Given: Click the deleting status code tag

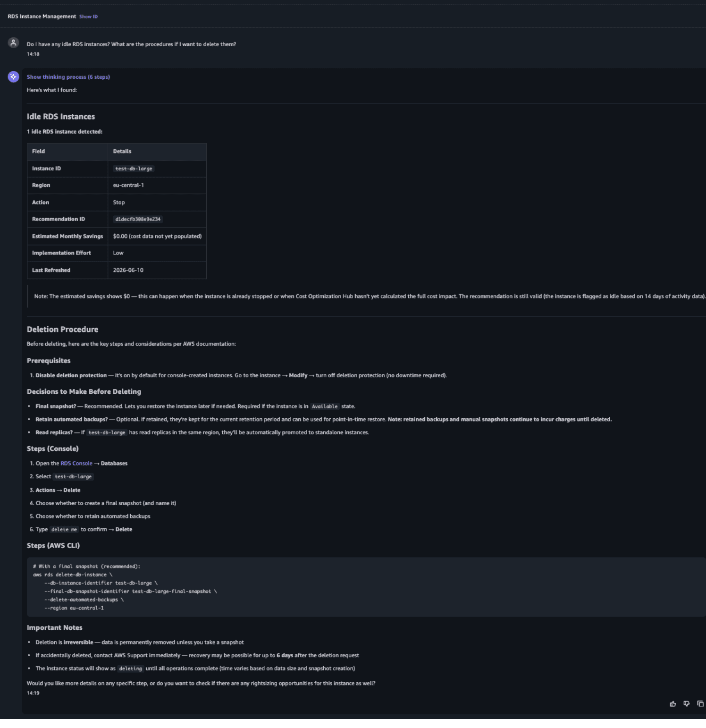Looking at the screenshot, I should click(131, 669).
